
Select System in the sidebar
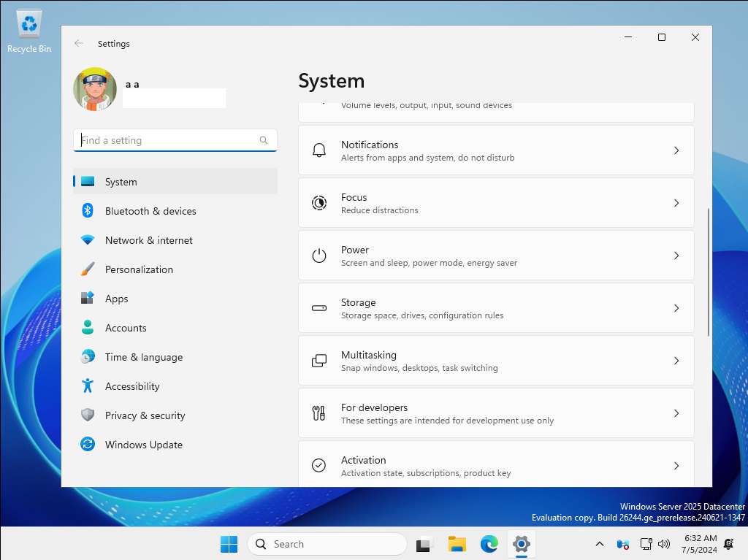[x=175, y=181]
